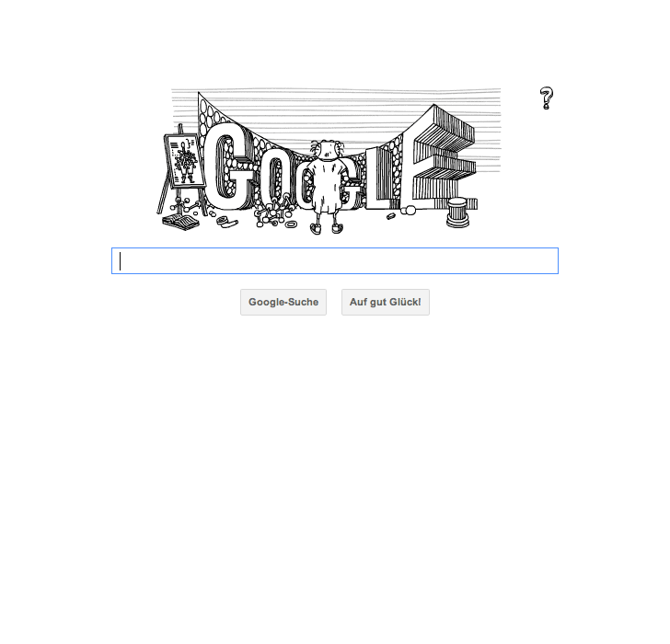Click the robed figure standing in the doodle
The height and width of the screenshot is (644, 670).
click(327, 186)
